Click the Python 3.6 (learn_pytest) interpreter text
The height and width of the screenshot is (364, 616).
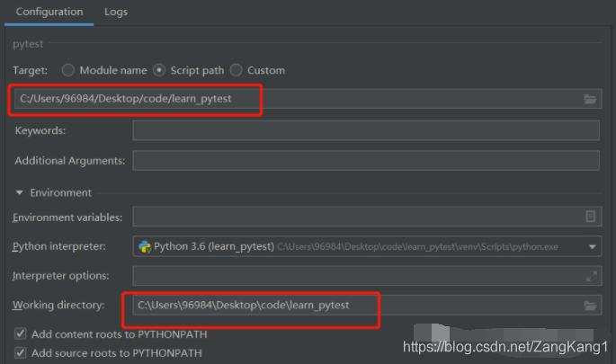[214, 246]
